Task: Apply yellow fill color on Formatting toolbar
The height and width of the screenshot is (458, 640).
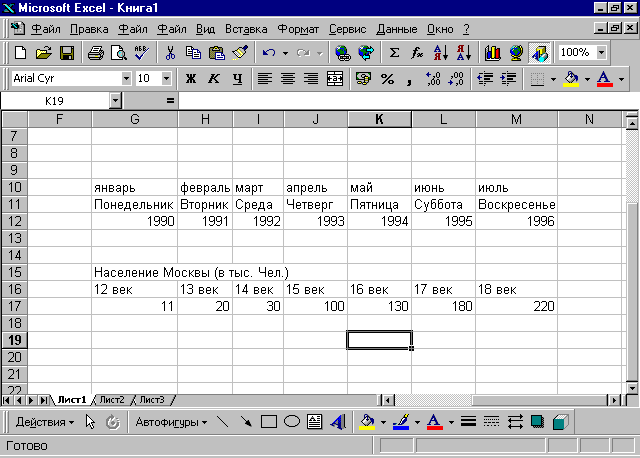Action: (x=571, y=78)
